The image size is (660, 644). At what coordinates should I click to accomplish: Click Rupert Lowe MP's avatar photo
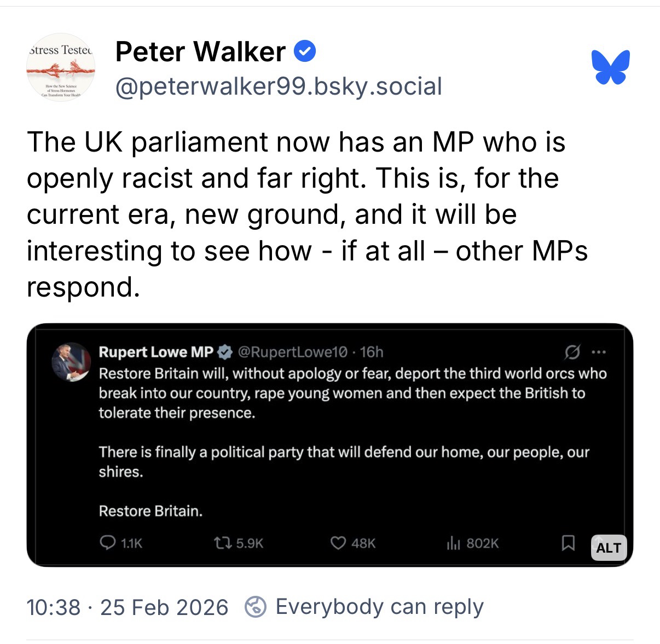point(71,362)
